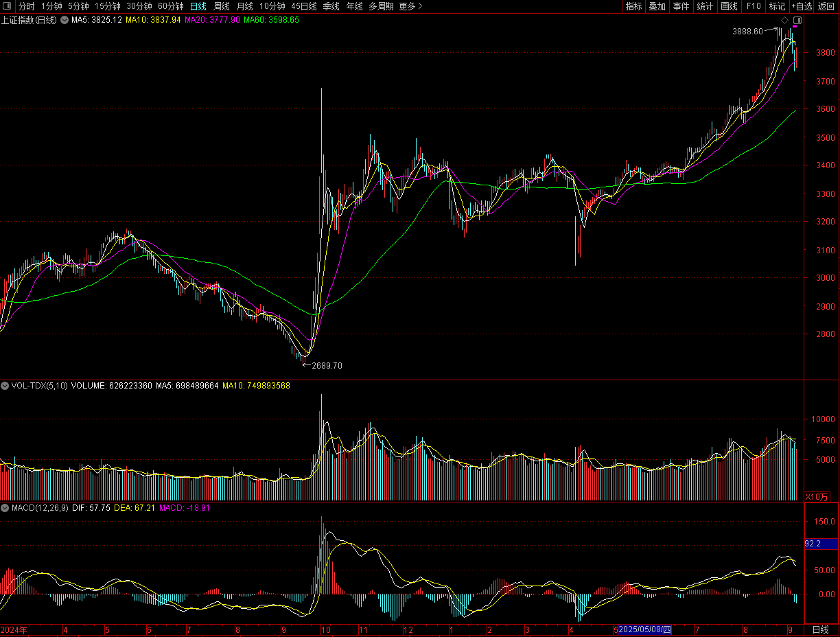Open the 画线 drawing tools

(x=729, y=6)
